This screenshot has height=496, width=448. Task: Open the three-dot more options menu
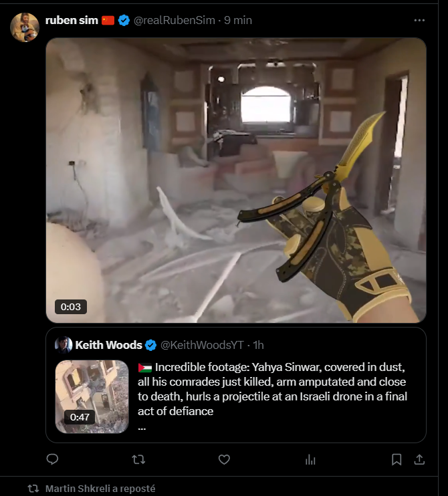tap(419, 20)
